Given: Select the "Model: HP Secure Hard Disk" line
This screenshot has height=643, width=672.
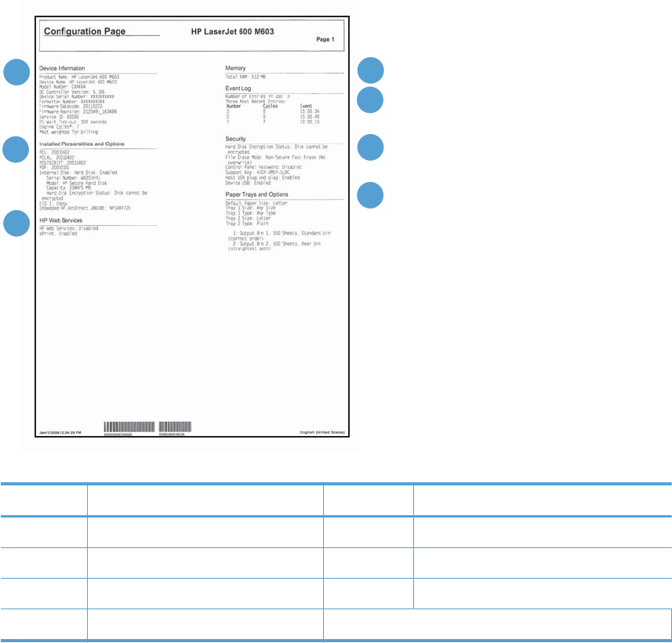Looking at the screenshot, I should pos(77,183).
